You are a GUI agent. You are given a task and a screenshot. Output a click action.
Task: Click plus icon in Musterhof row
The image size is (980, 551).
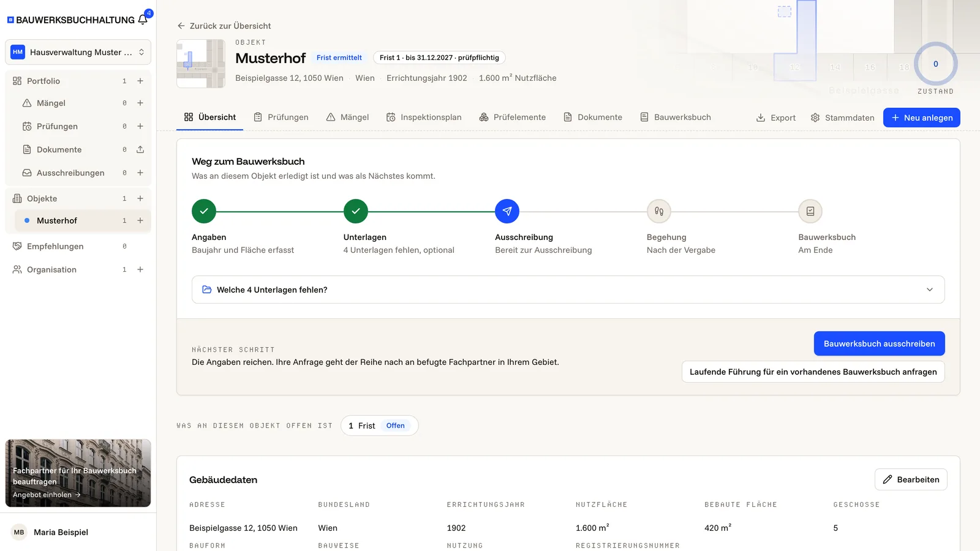click(140, 220)
